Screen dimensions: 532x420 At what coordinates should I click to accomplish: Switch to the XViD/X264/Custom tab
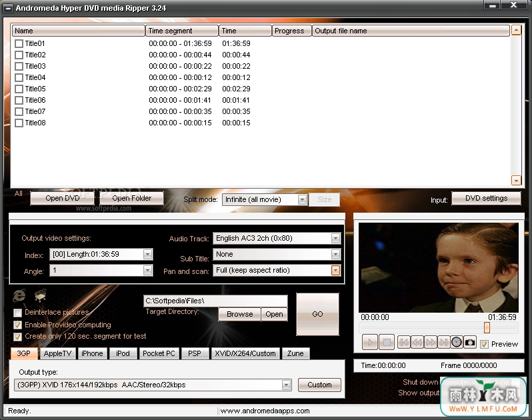coord(245,353)
